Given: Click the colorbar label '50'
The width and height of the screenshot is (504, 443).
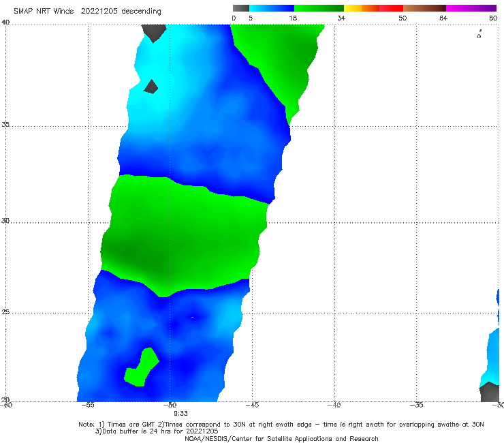Looking at the screenshot, I should coord(403,18).
